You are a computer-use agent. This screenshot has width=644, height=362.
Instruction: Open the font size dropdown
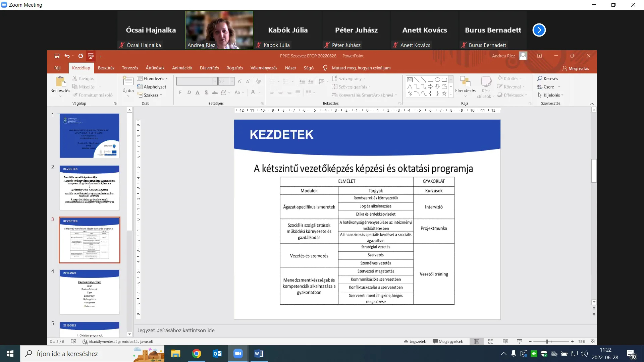pyautogui.click(x=232, y=81)
